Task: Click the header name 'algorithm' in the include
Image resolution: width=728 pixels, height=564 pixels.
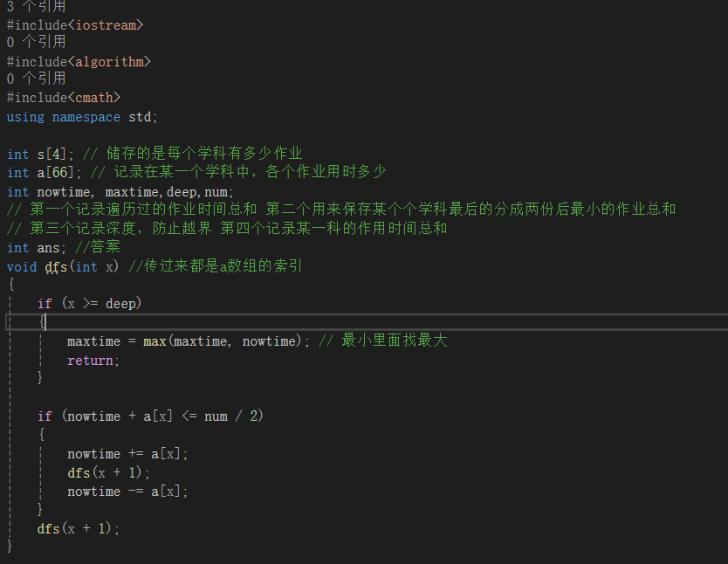Action: pos(109,61)
